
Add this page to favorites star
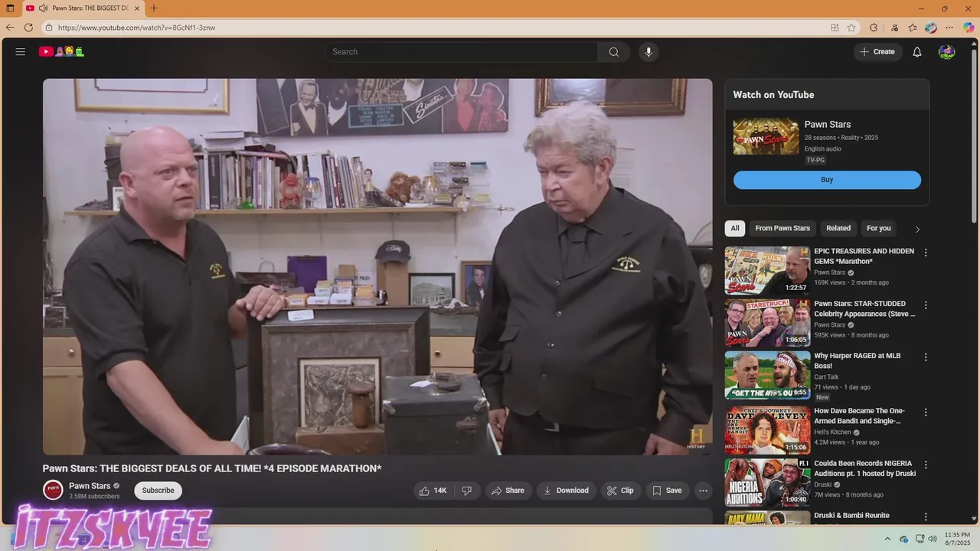[851, 28]
